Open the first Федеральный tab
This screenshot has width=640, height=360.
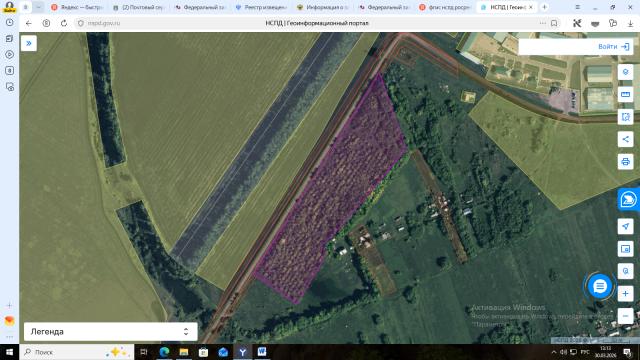point(200,7)
